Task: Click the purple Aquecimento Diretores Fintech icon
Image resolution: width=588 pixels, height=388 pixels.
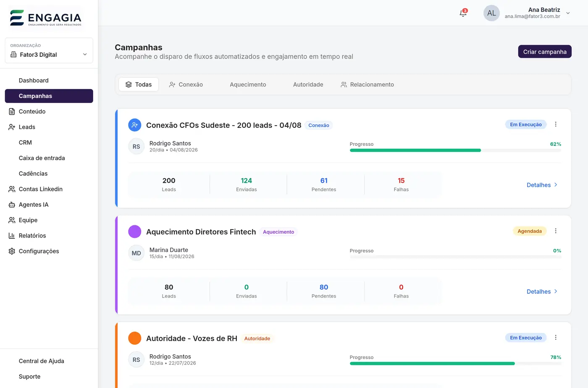Action: (x=134, y=232)
